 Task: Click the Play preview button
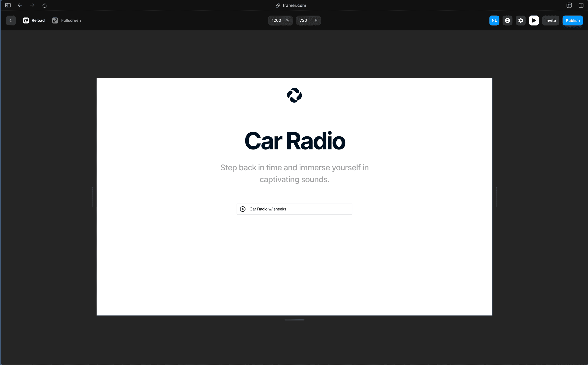534,20
